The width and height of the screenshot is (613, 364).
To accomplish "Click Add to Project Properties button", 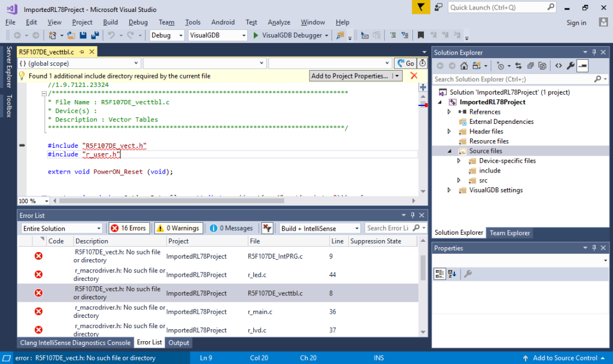I will (349, 77).
